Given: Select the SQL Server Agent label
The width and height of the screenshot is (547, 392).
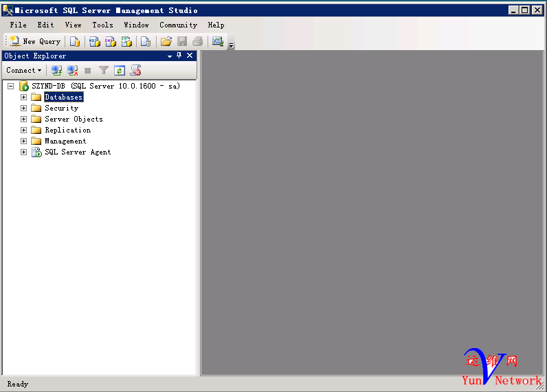Looking at the screenshot, I should [x=78, y=152].
